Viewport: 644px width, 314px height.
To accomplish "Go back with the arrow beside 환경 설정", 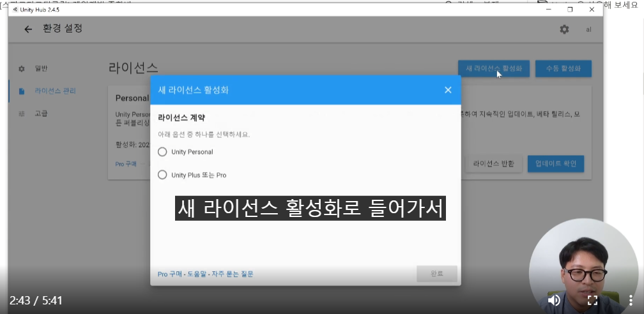I will pos(28,29).
